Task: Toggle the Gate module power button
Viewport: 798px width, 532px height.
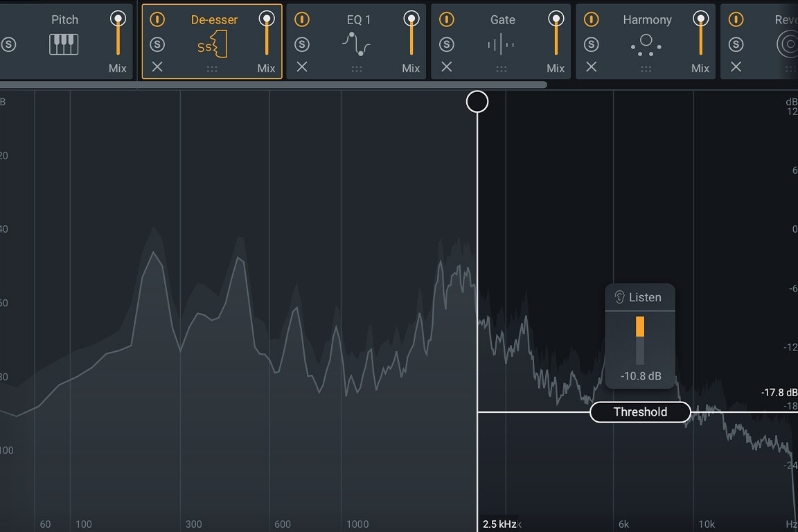Action: 446,19
